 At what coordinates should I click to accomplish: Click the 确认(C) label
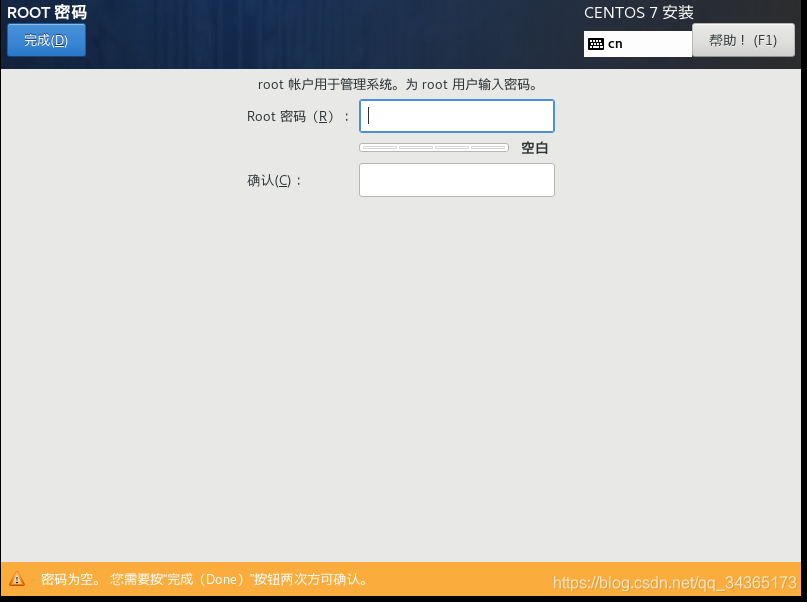point(274,181)
